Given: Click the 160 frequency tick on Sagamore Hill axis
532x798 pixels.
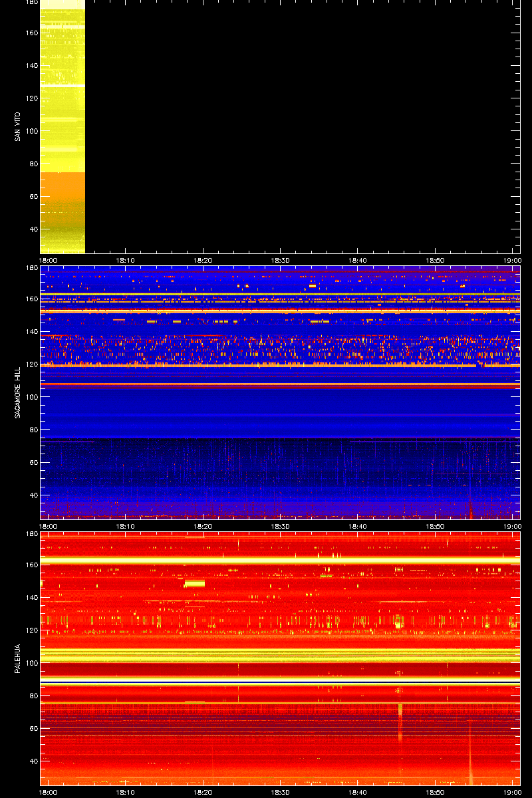Looking at the screenshot, I should 31,299.
